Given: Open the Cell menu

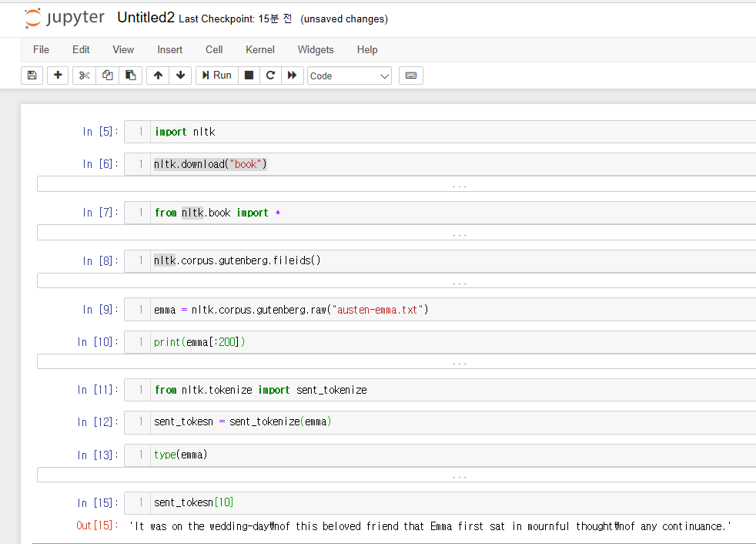Looking at the screenshot, I should tap(214, 50).
